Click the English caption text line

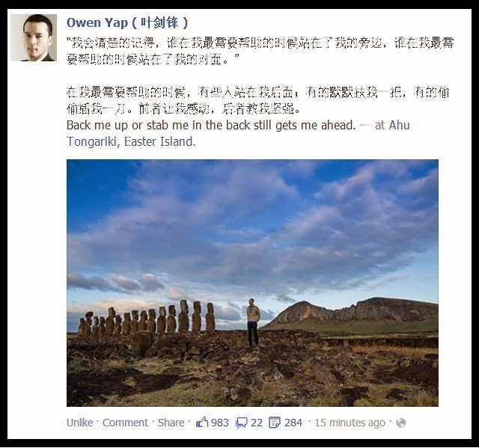[211, 126]
